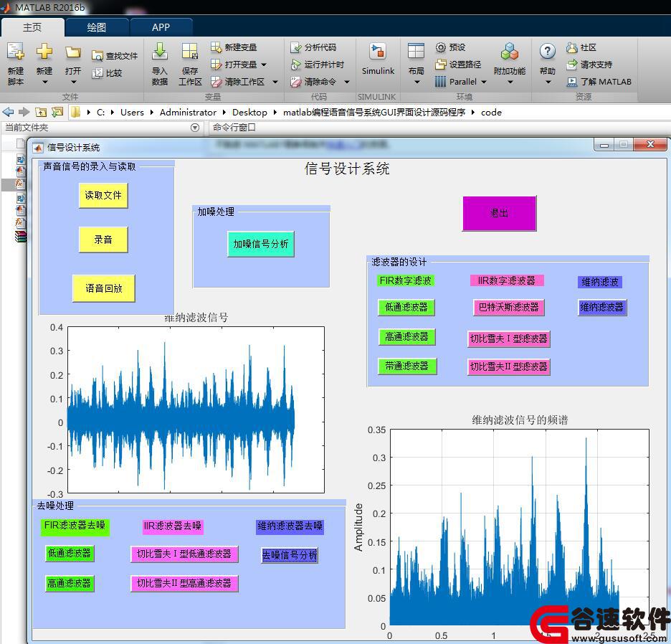Click the browse for folder icon

point(57,112)
